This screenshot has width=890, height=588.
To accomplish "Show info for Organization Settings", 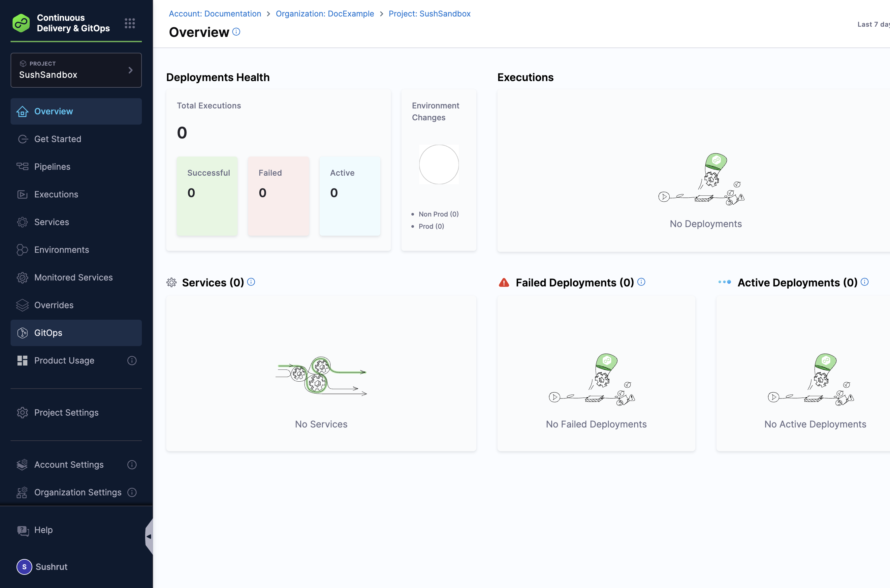I will click(x=132, y=492).
